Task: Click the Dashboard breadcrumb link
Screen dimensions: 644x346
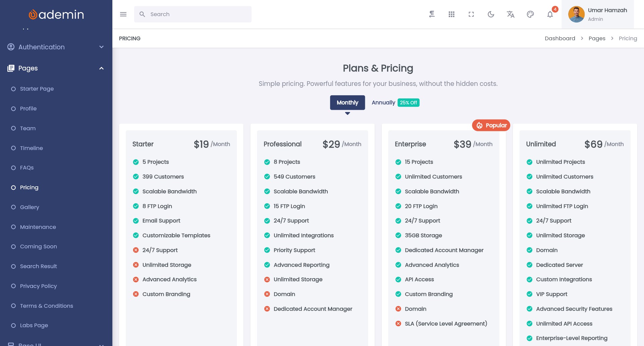Action: 560,38
